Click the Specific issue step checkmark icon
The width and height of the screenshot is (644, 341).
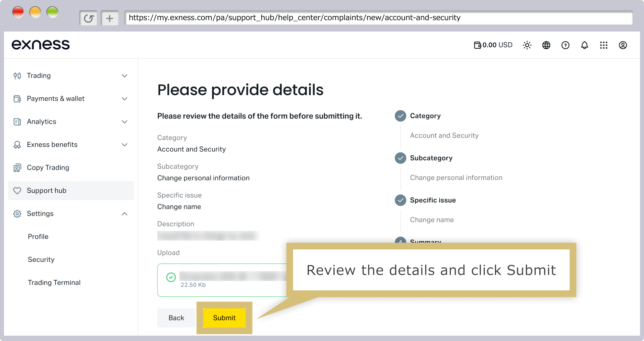[400, 200]
